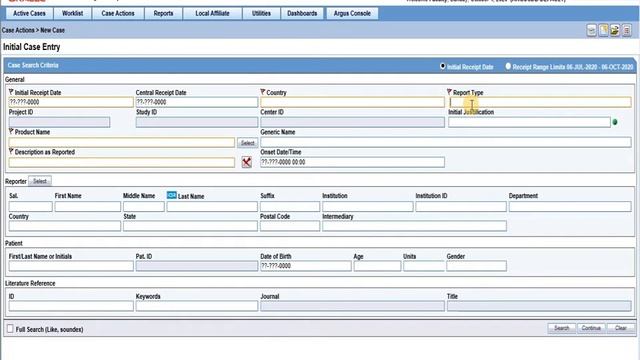
Task: Click the red X icon beside Description as Reported
Action: tap(247, 162)
